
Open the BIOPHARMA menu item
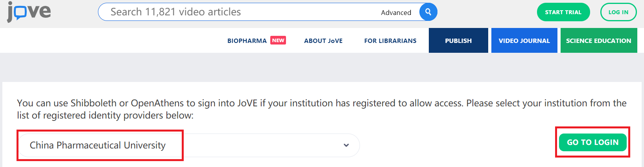point(247,41)
